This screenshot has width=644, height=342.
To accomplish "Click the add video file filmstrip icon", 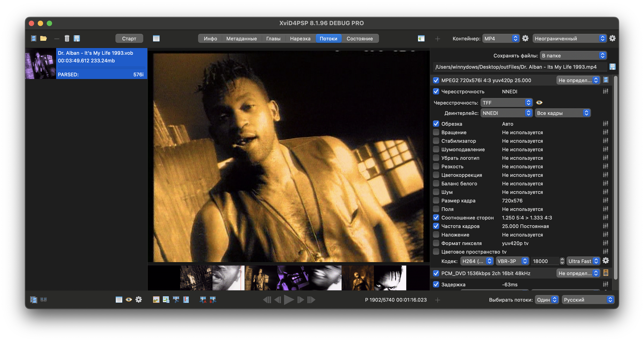I will click(x=33, y=38).
